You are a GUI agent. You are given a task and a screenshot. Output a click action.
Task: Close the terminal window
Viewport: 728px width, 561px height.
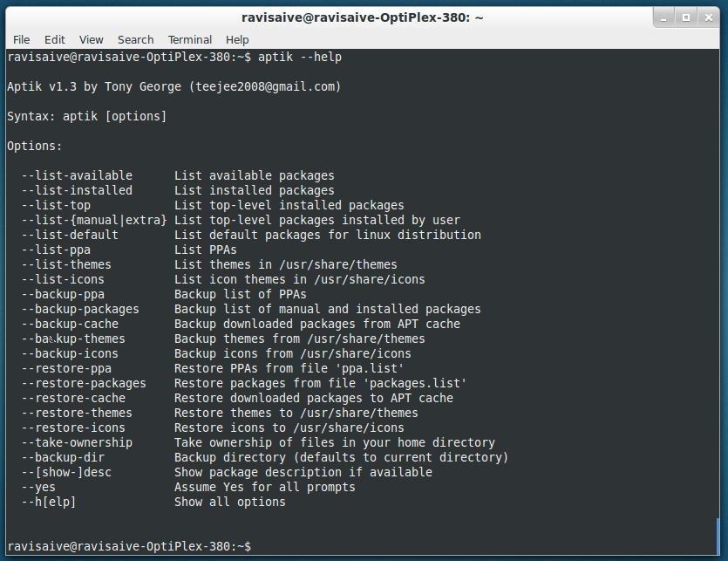click(707, 17)
